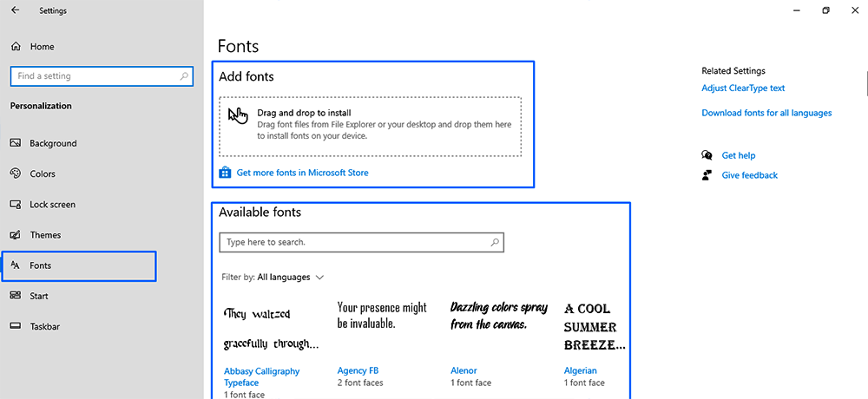Click the Taskbar icon in sidebar
868x399 pixels.
point(16,326)
